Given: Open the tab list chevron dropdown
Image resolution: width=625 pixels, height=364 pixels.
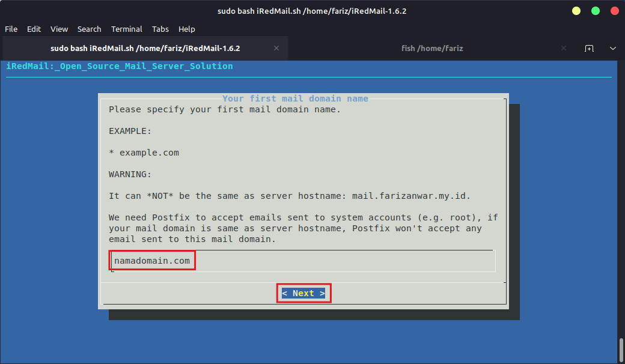Looking at the screenshot, I should coord(612,48).
